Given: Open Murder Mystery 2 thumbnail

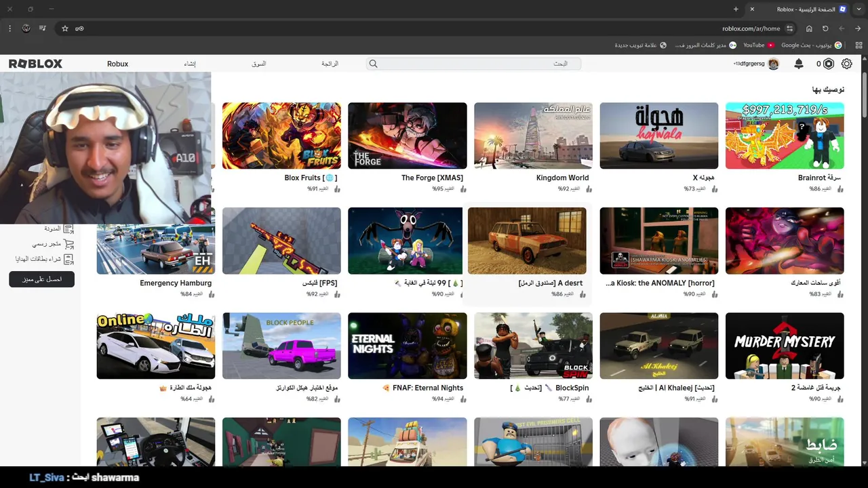Looking at the screenshot, I should coord(785,346).
